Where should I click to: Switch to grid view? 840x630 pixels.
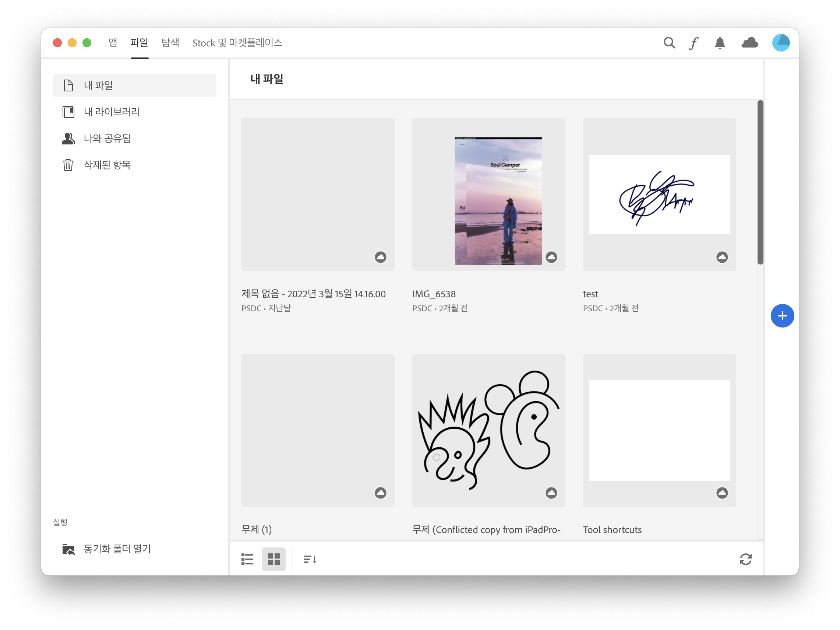[273, 559]
